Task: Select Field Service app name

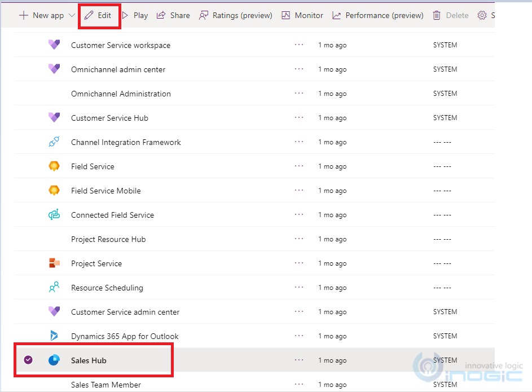Action: point(93,166)
